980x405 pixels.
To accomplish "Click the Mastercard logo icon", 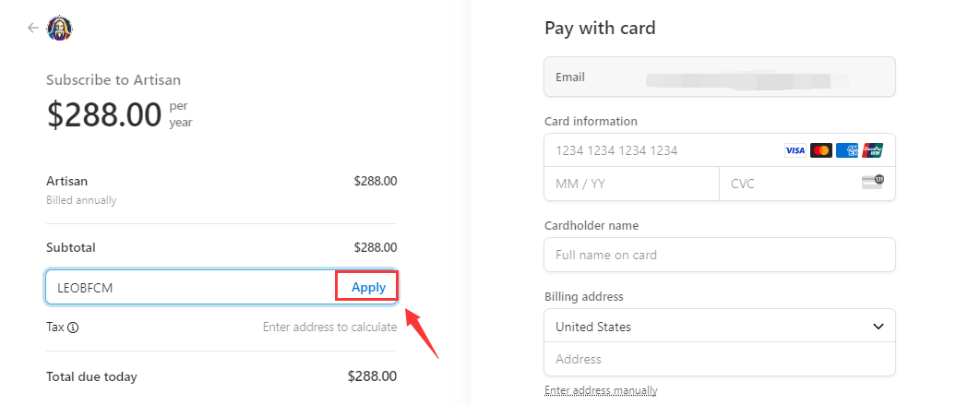I will click(821, 150).
